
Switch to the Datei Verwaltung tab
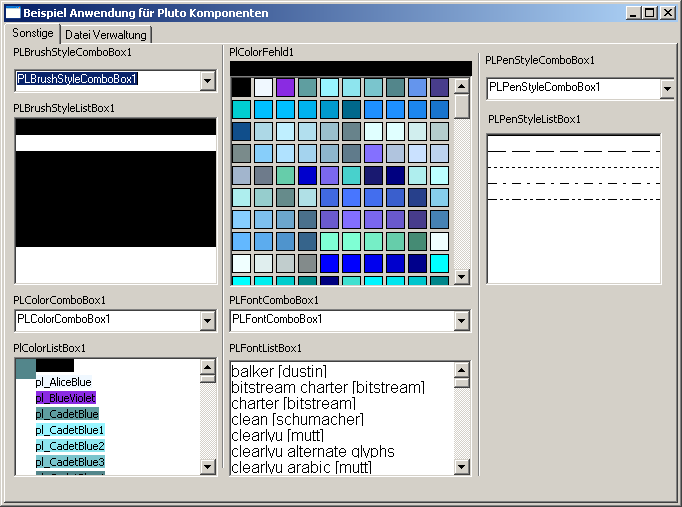(106, 35)
